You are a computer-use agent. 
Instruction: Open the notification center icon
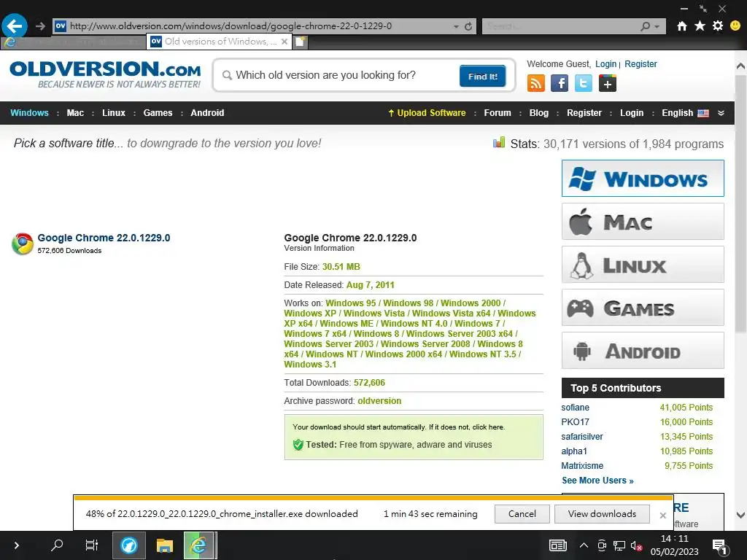click(719, 546)
